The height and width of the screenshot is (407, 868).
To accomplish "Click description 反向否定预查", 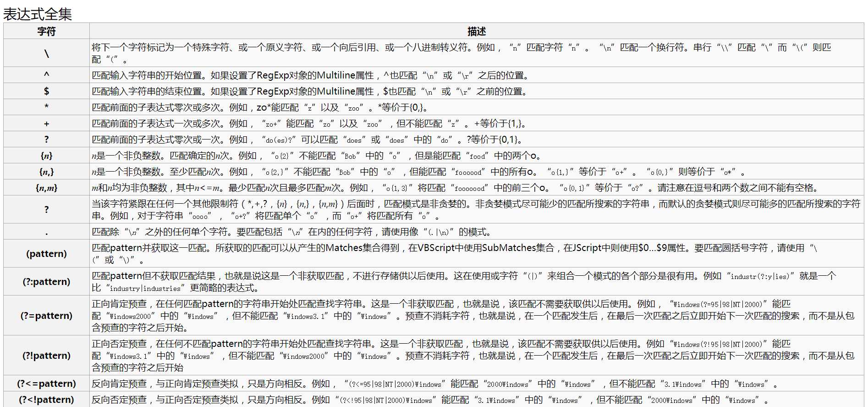I will click(477, 400).
